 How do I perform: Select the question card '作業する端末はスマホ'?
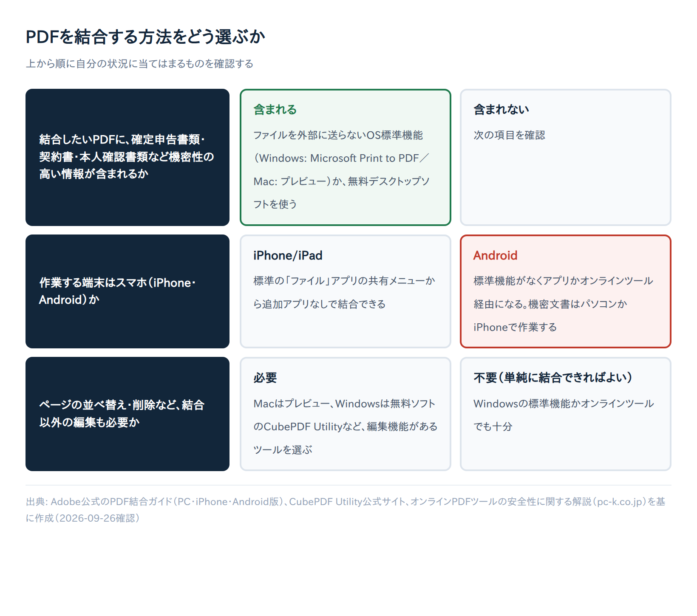coord(127,291)
